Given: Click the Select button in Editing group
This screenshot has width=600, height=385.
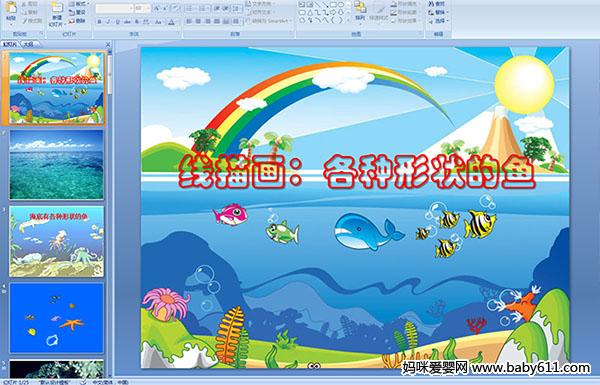Looking at the screenshot, I should tap(437, 21).
